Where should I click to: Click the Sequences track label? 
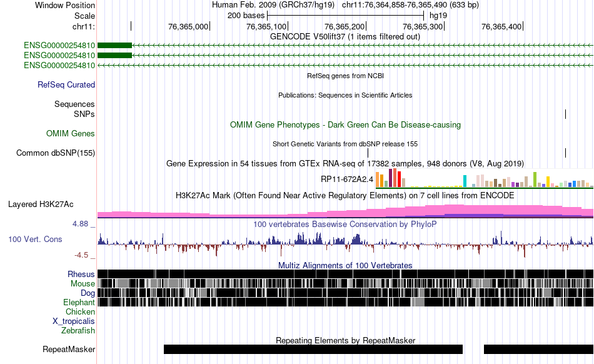[74, 104]
